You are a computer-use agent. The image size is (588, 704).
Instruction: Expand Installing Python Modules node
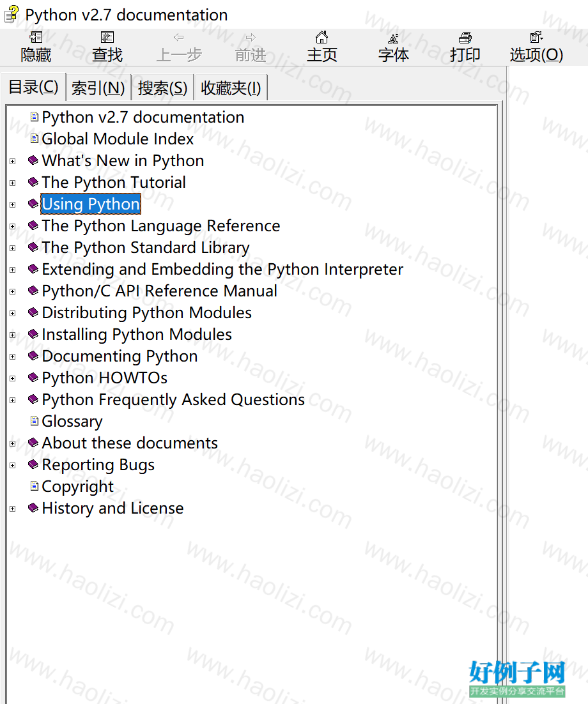(x=13, y=335)
